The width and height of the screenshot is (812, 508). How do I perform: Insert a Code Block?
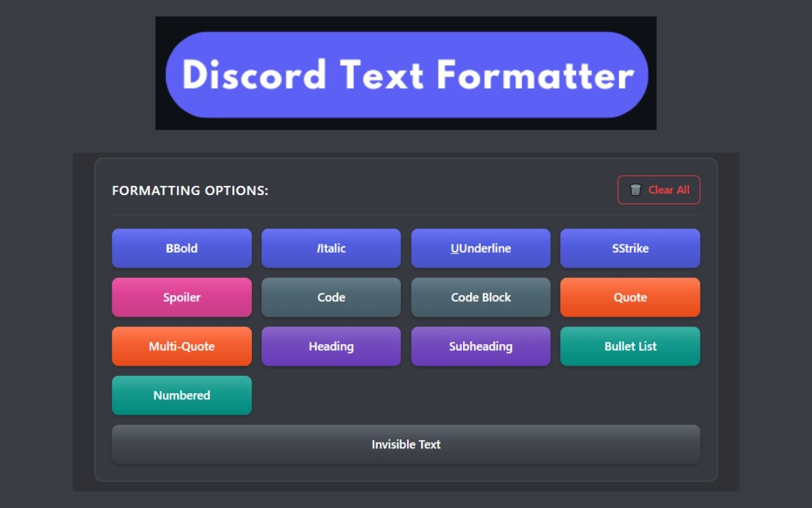click(x=481, y=297)
